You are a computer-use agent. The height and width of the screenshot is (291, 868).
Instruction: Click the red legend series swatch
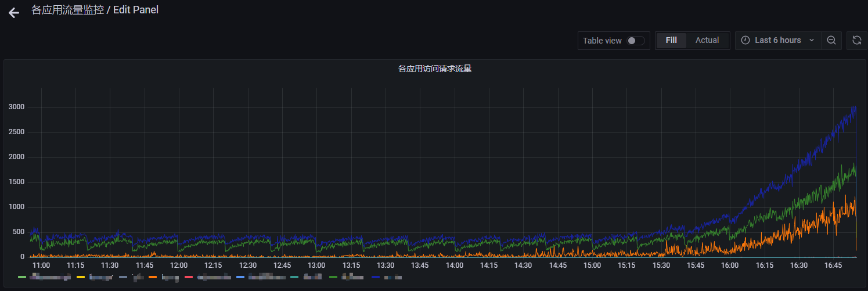click(188, 277)
